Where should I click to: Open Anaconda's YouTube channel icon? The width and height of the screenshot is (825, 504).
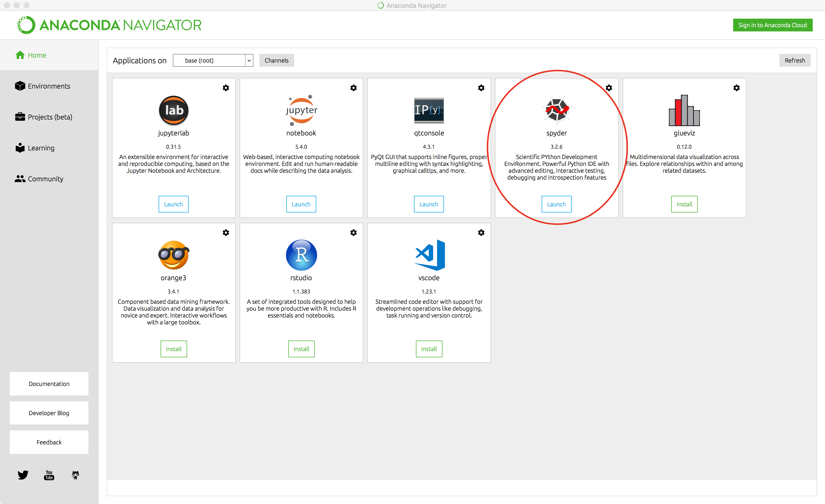(49, 475)
